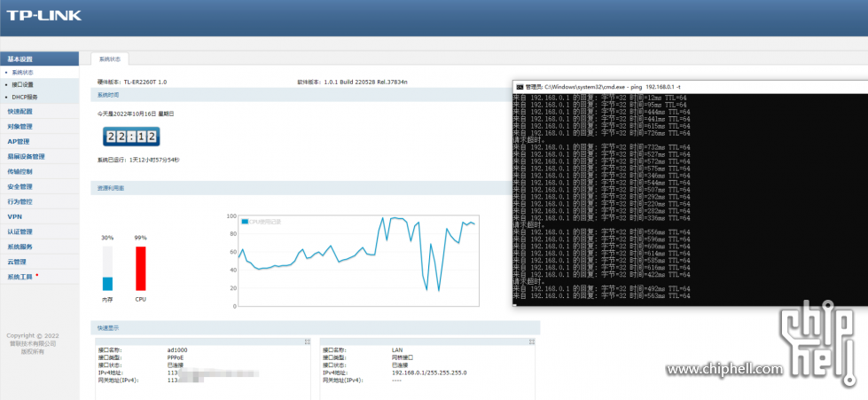This screenshot has height=400, width=868.
Task: Expand the 云管理 menu
Action: click(x=39, y=262)
